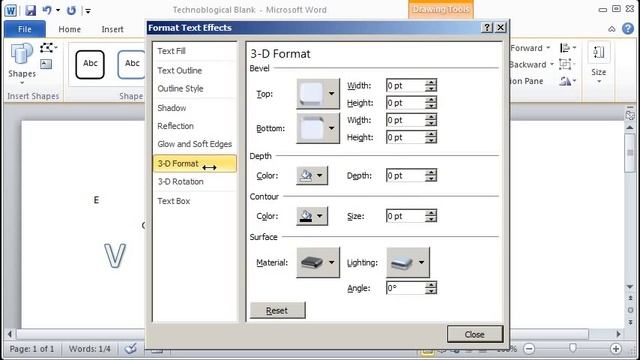Adjust the Contour Size spinner

[431, 216]
